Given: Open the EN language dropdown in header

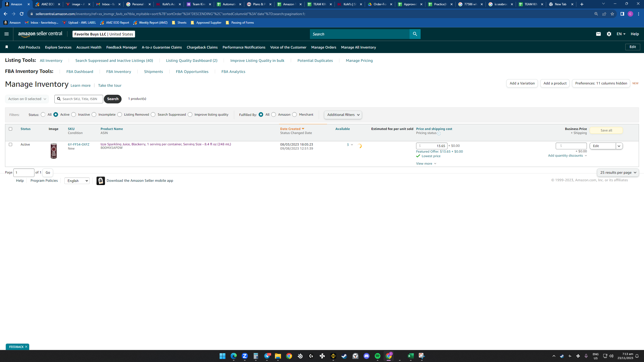Looking at the screenshot, I should (621, 34).
